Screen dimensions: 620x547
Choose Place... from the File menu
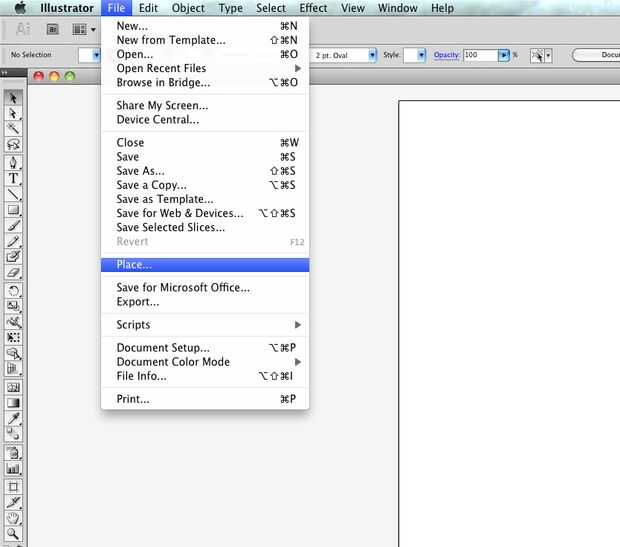click(x=205, y=265)
